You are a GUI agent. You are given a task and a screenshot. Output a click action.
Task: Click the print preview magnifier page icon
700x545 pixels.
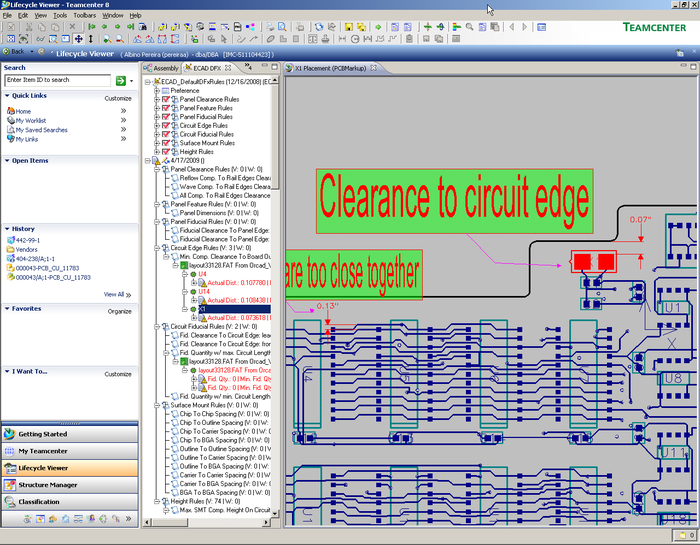pos(282,27)
